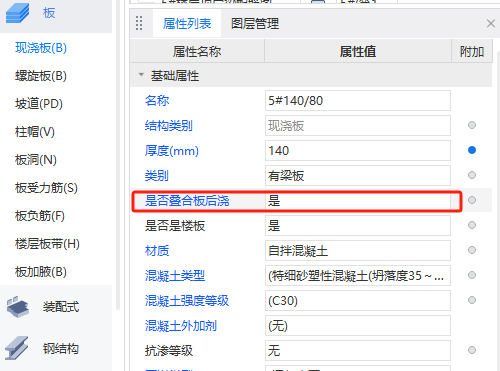Select 柱帽(V) in the component list
This screenshot has width=500, height=371.
(x=35, y=132)
